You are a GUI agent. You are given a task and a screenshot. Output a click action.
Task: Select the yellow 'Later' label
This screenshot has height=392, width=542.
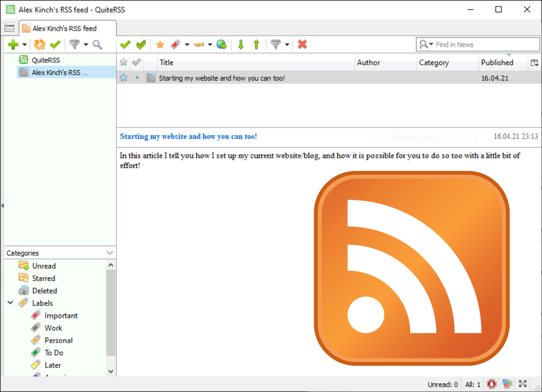52,365
